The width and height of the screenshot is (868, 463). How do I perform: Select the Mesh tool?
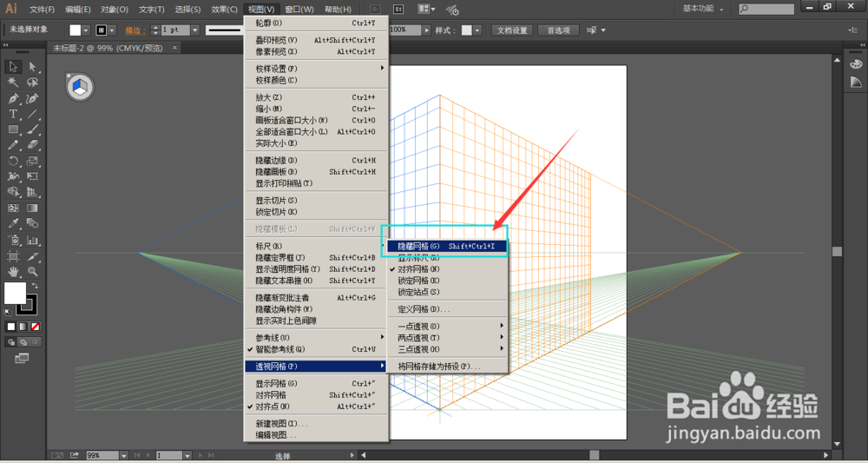[13, 208]
